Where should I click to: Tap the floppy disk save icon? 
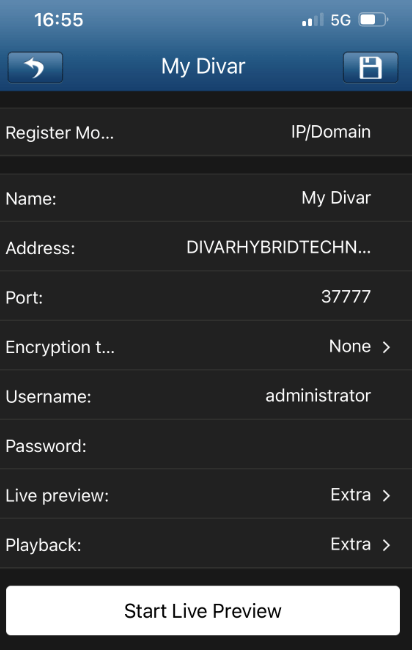point(371,67)
